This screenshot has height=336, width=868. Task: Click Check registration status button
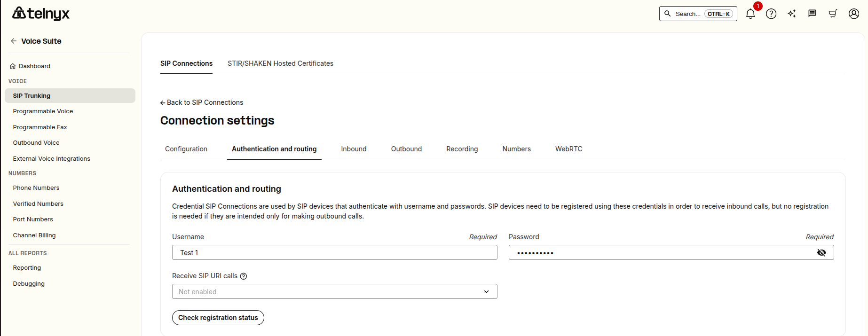pos(218,318)
